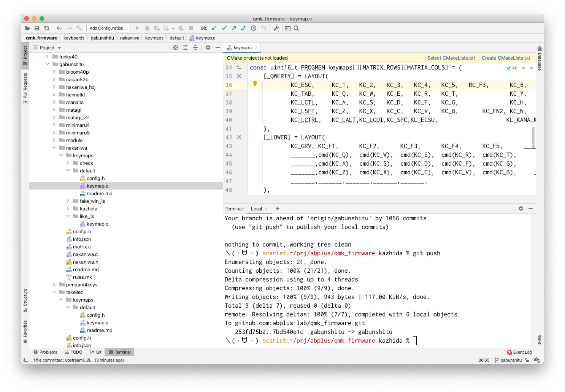Click the Git Commit green checkmark
The image size is (565, 392).
(x=224, y=28)
